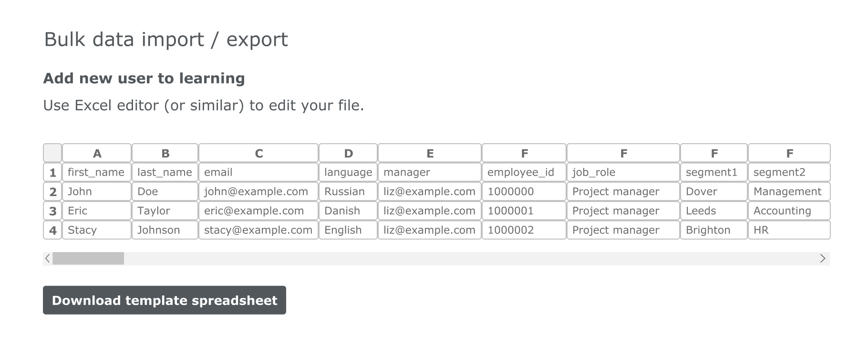Click the Brighton segment1 cell
The image size is (868, 337).
point(713,230)
